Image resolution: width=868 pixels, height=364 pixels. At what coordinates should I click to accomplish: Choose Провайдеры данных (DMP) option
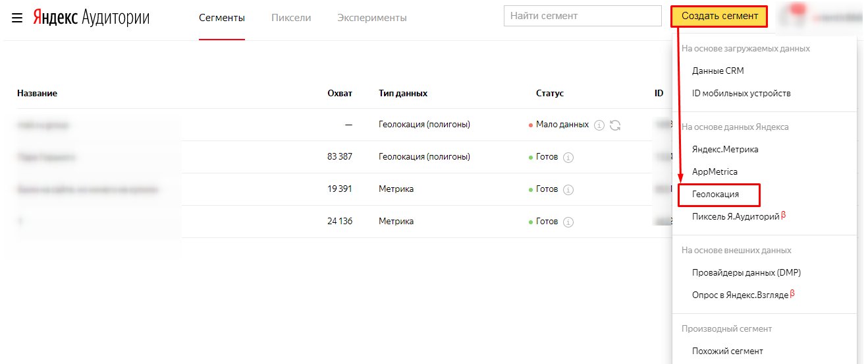point(746,272)
